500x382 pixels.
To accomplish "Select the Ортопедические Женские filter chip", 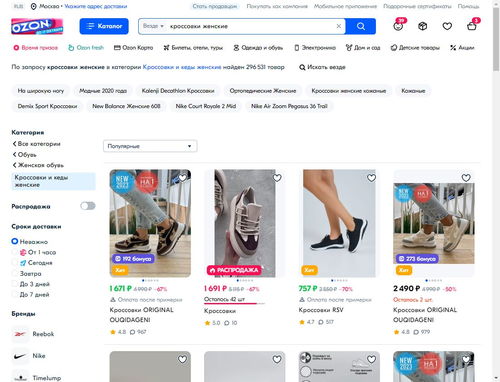I will click(x=263, y=91).
